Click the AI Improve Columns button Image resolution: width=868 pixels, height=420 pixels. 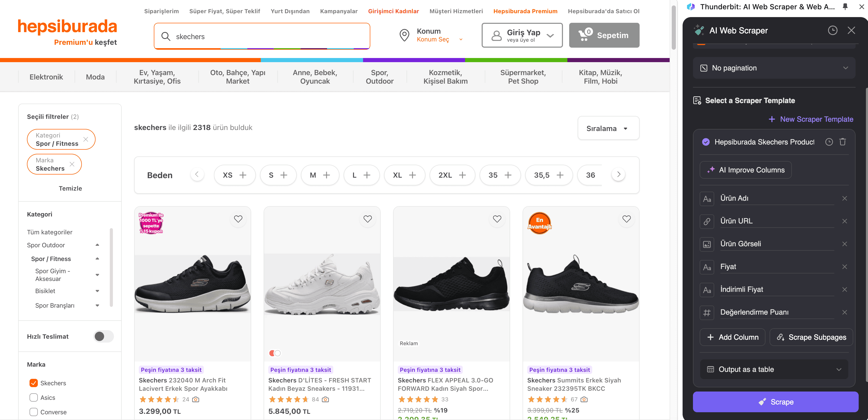click(745, 170)
